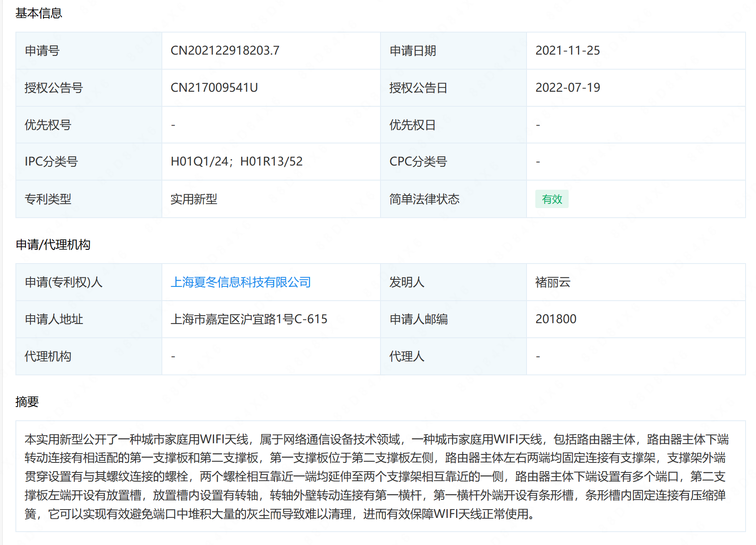Click the abstract paragraph about WIFI天线
The height and width of the screenshot is (545, 756).
click(376, 476)
